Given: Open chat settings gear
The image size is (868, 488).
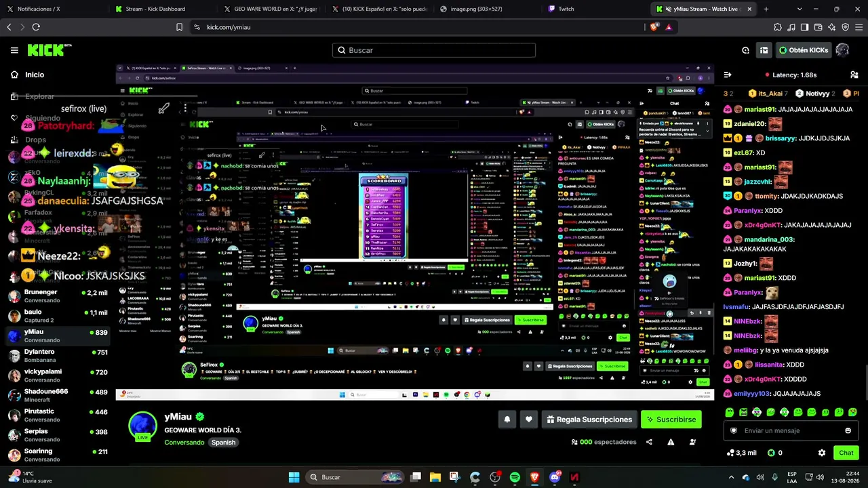Looking at the screenshot, I should pyautogui.click(x=822, y=453).
